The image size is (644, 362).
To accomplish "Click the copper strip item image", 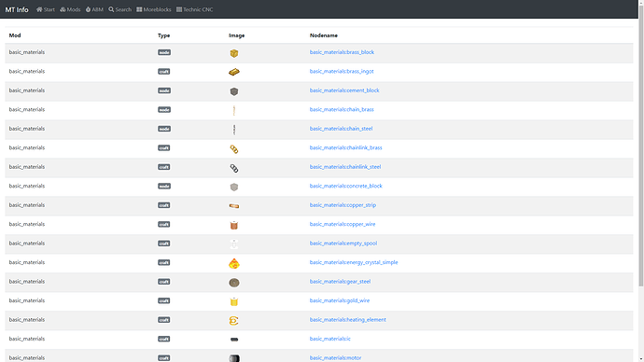I will tap(233, 206).
